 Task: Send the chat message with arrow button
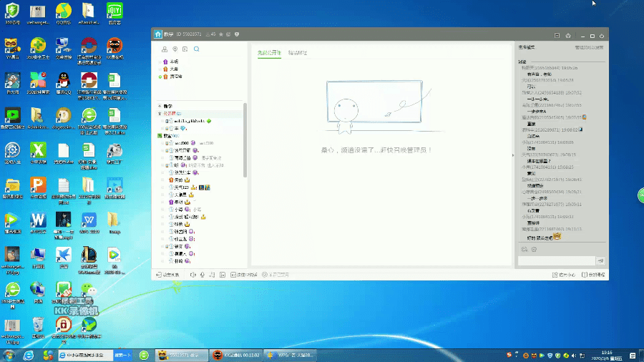click(601, 260)
